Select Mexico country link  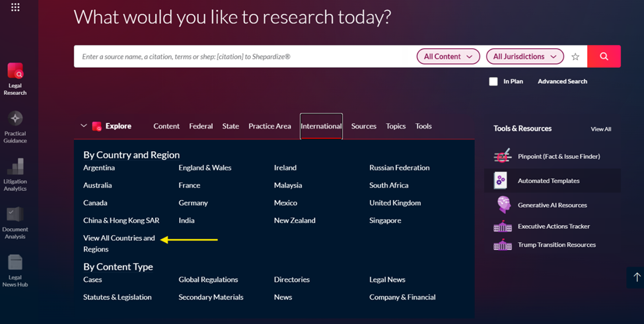point(285,203)
